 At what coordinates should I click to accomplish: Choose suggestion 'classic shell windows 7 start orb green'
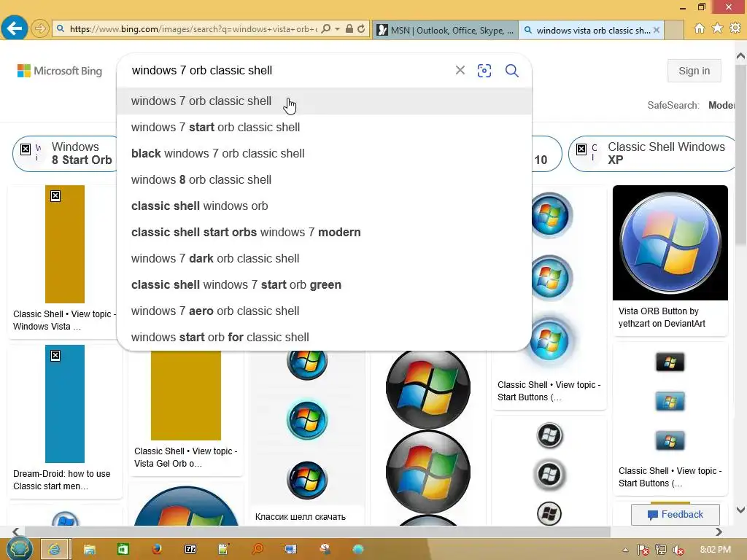324,284
